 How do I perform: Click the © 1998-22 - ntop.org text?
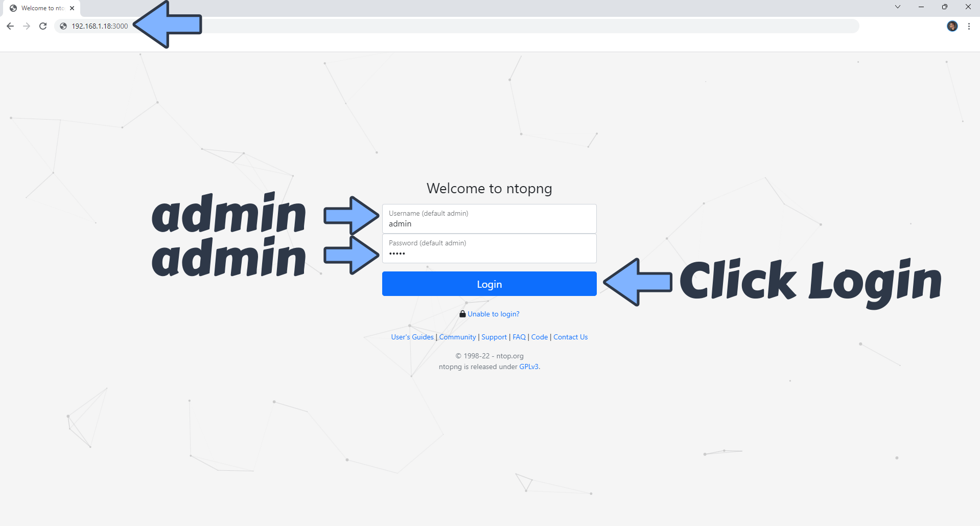(489, 356)
